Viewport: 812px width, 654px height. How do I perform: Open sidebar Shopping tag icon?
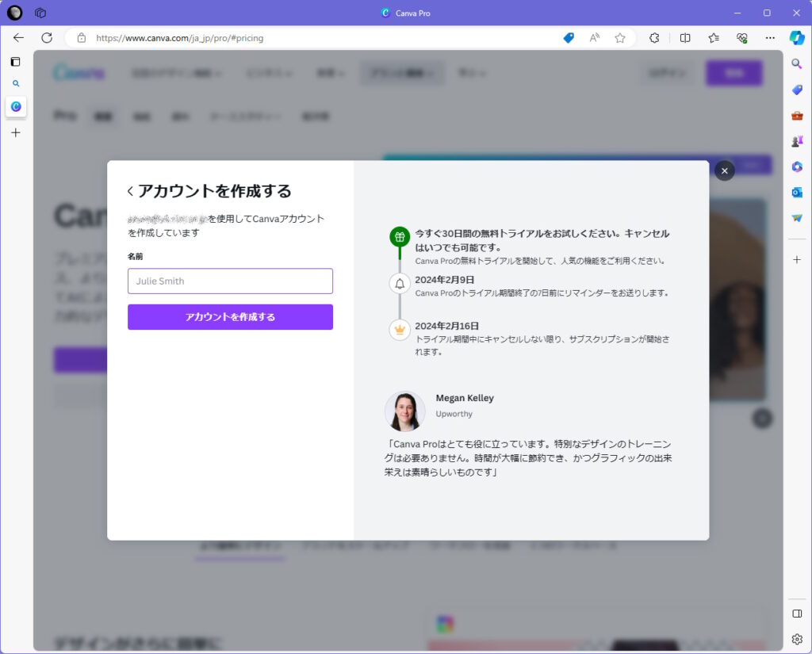pos(797,90)
